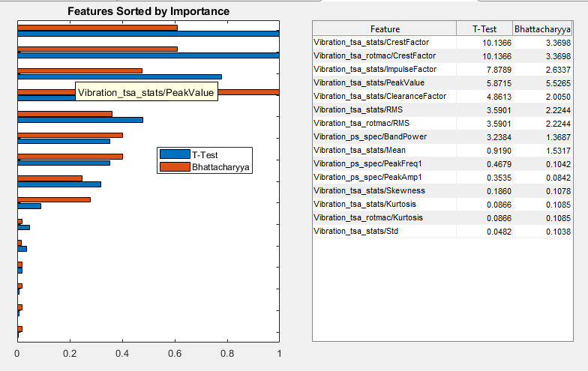This screenshot has width=588, height=371.
Task: Click the Feature column header
Action: [385, 29]
